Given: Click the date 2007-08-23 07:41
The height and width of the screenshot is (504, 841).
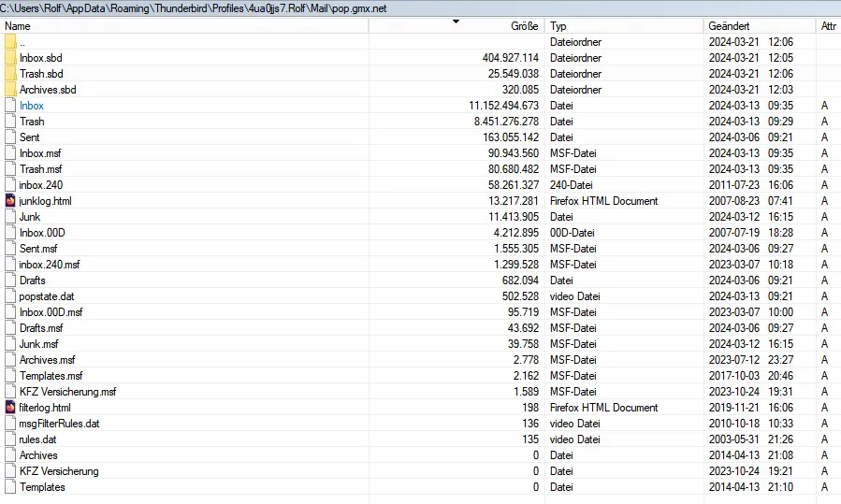Looking at the screenshot, I should pyautogui.click(x=750, y=201).
